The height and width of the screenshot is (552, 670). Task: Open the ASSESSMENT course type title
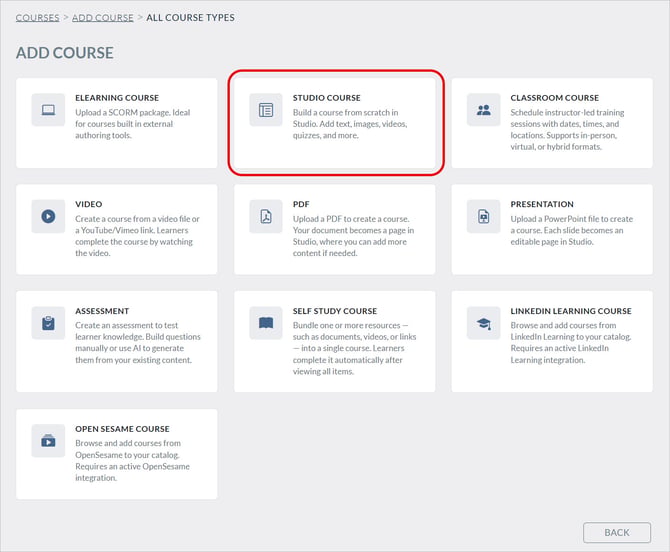(x=102, y=311)
